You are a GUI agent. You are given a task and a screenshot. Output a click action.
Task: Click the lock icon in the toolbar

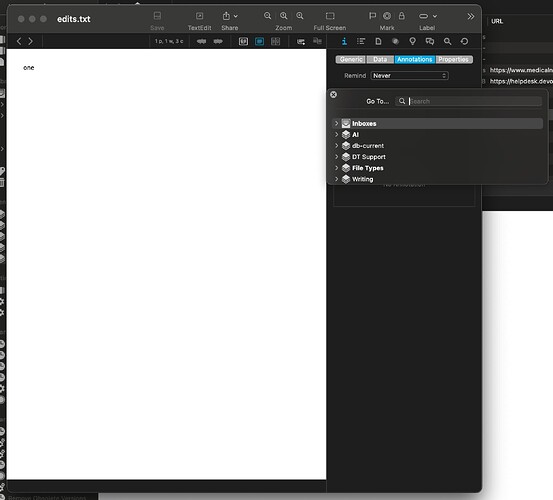401,16
